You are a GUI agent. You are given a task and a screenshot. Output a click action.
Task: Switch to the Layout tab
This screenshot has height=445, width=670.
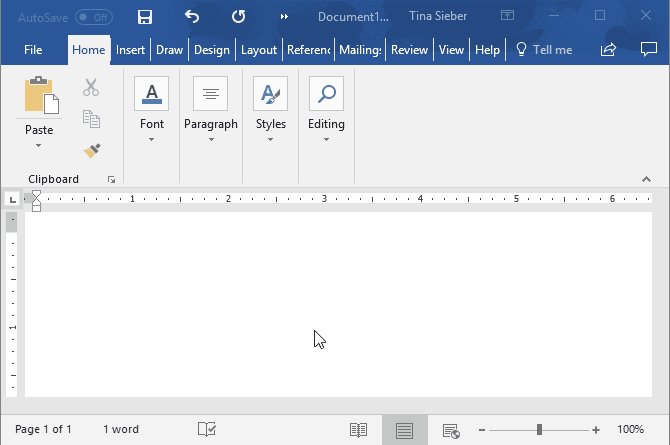(x=259, y=50)
